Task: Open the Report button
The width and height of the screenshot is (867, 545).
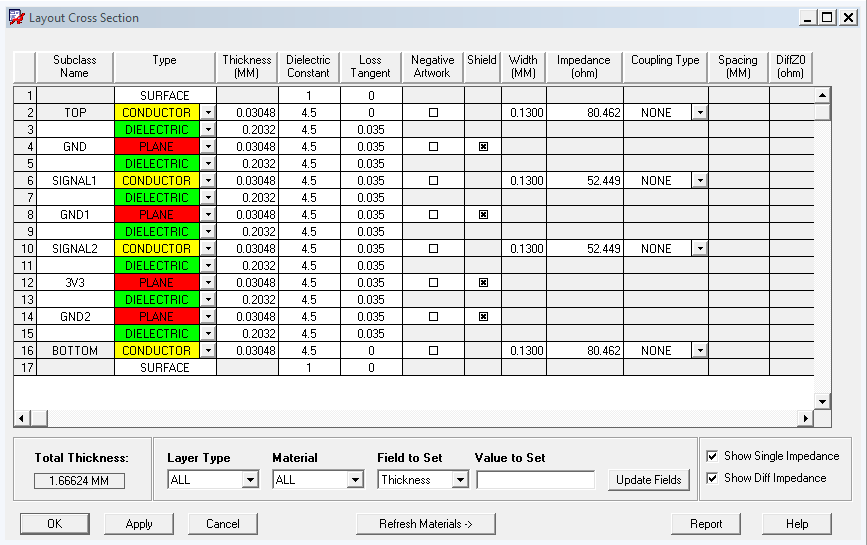Action: point(706,524)
